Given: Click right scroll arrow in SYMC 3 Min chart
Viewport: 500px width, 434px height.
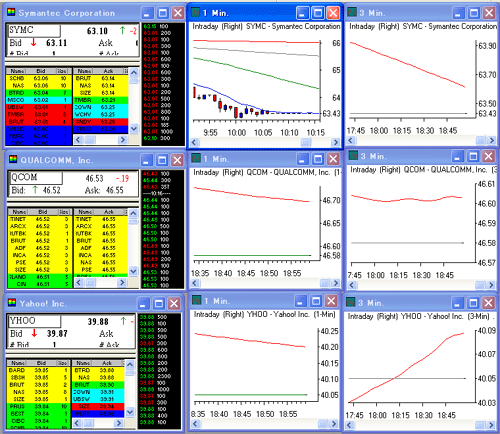Looking at the screenshot, I should 492,140.
